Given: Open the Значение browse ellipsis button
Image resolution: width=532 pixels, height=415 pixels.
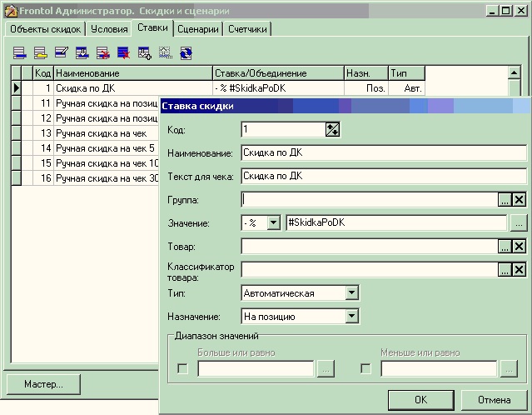Looking at the screenshot, I should [519, 222].
